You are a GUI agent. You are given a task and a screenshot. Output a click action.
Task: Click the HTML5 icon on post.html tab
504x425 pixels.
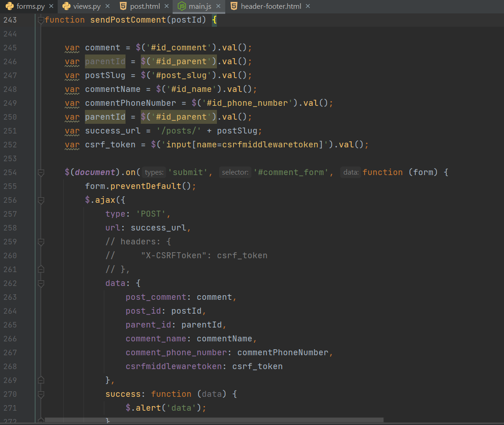123,6
